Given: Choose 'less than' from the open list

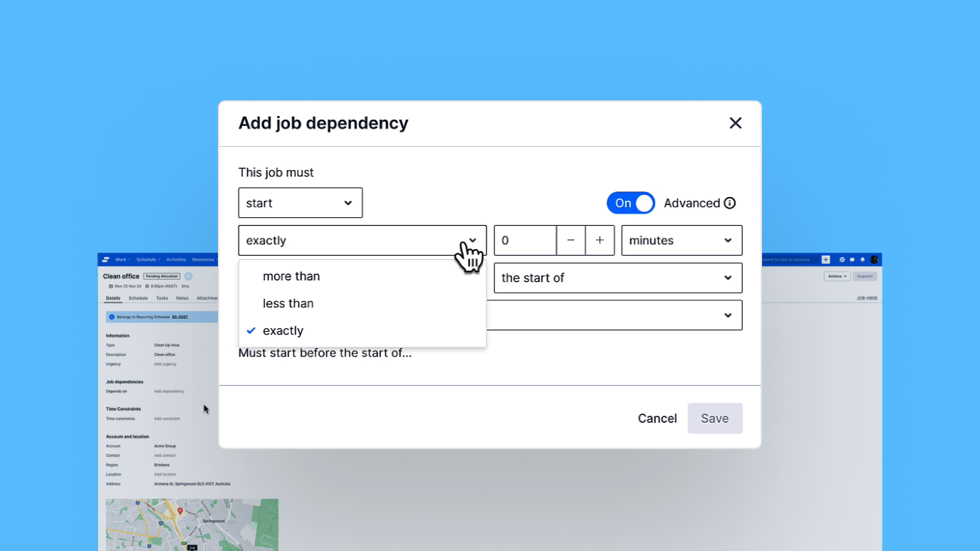Looking at the screenshot, I should [x=288, y=303].
